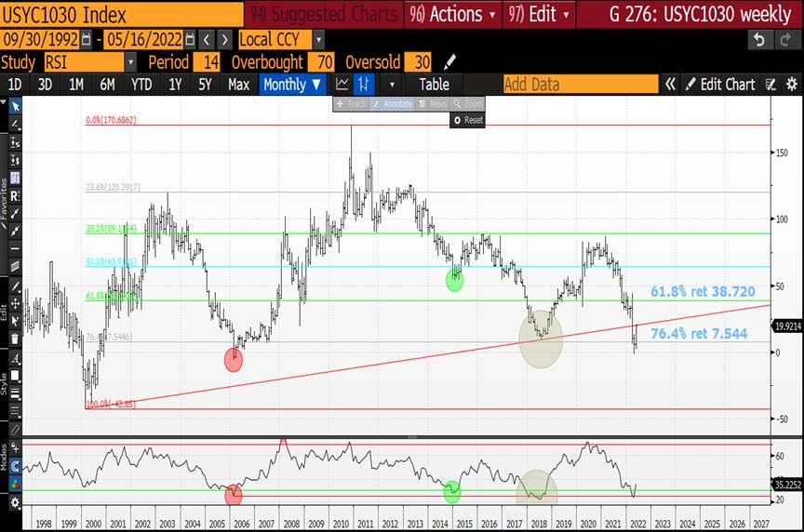
Task: Expand the line style dropdown icon
Action: (x=16, y=411)
